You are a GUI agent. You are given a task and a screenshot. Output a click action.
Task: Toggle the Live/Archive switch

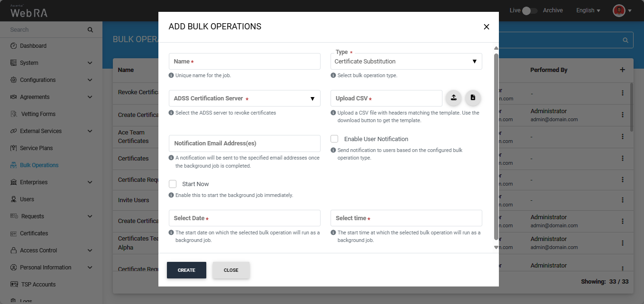[529, 10]
